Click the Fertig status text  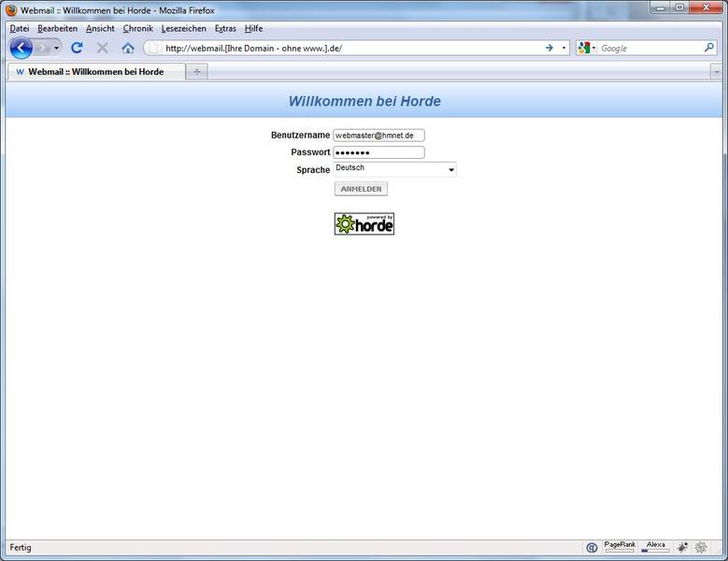click(x=21, y=548)
